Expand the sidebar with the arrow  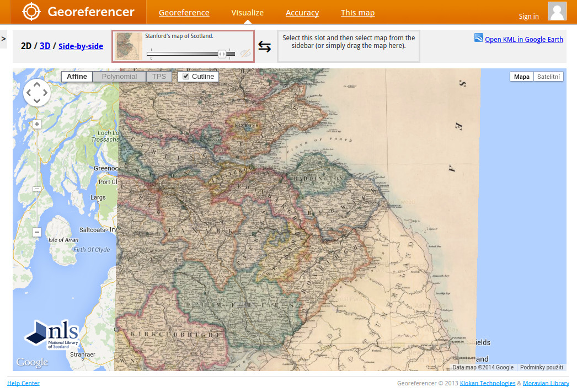[3, 39]
